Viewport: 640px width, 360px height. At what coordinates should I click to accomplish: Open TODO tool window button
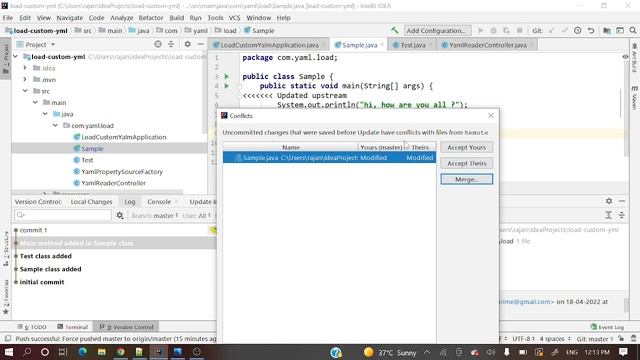tap(32, 327)
